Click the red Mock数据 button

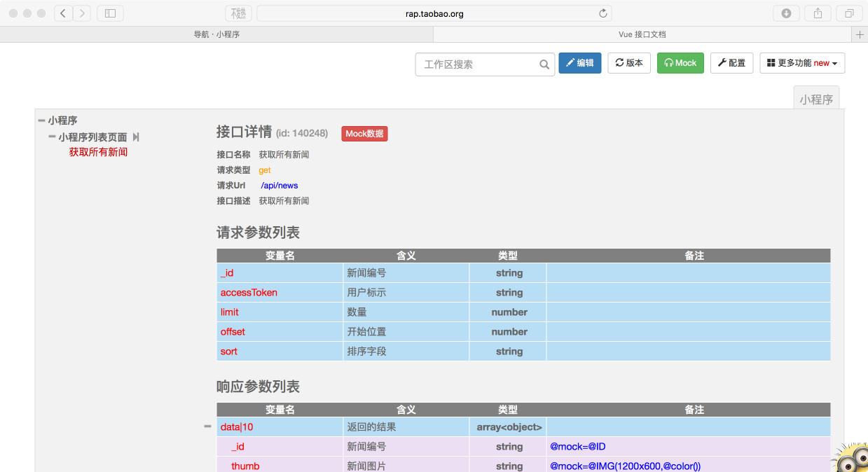364,133
